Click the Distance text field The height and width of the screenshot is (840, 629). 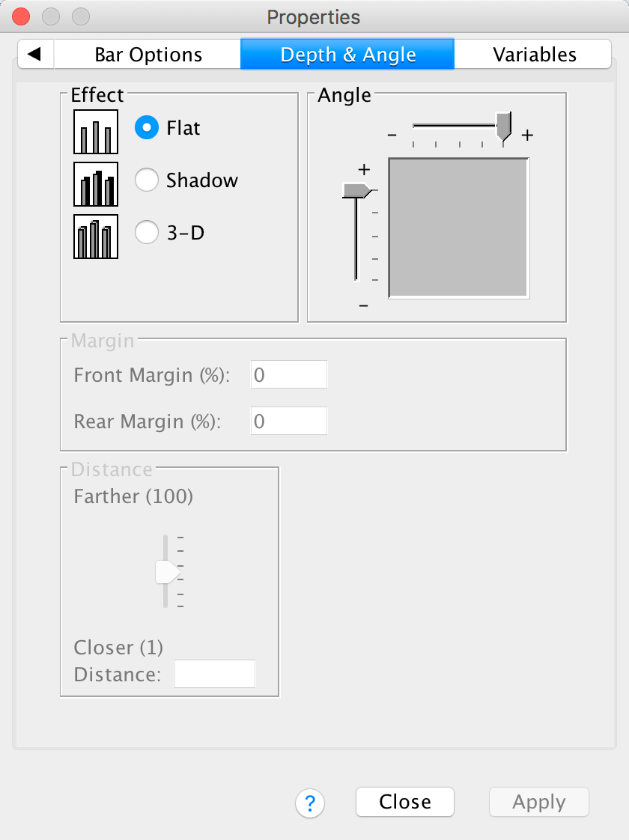[215, 674]
